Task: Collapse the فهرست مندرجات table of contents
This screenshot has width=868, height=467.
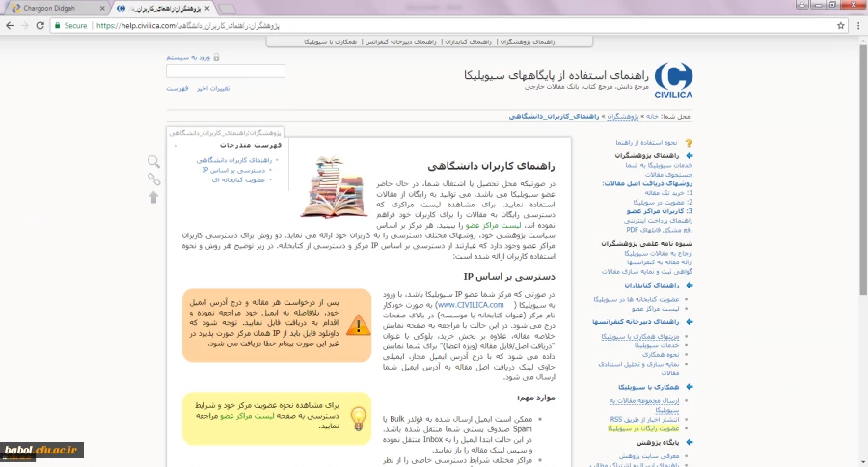Action: (x=176, y=145)
